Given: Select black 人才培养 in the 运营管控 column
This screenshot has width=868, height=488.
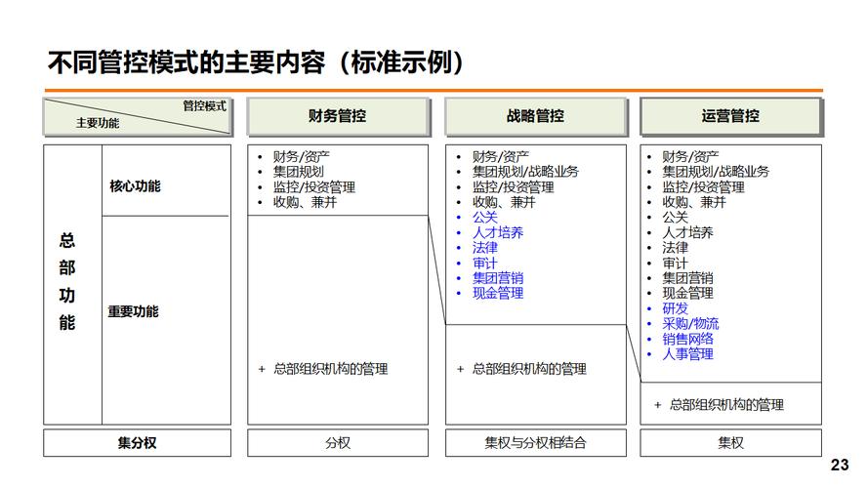Looking at the screenshot, I should coord(687,232).
